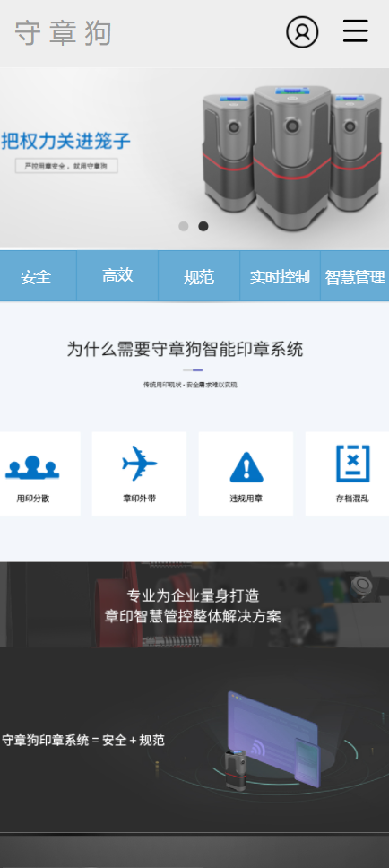The image size is (389, 868).
Task: Switch to the 安全 tab
Action: pos(37,276)
